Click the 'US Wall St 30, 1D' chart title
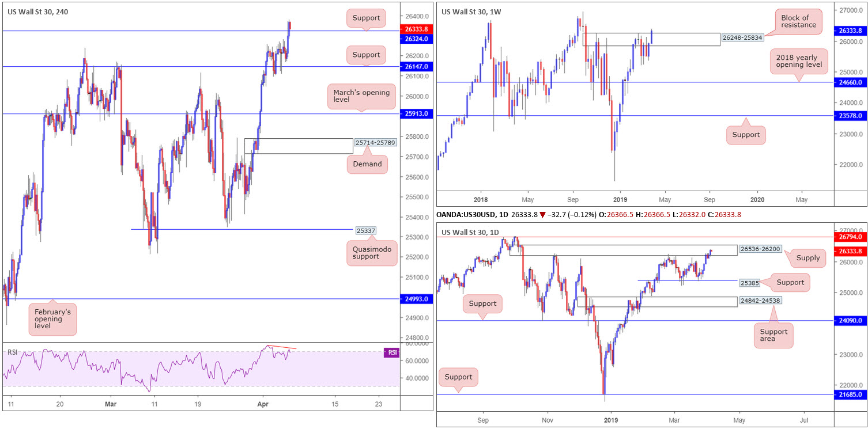This screenshot has width=868, height=429. 472,233
